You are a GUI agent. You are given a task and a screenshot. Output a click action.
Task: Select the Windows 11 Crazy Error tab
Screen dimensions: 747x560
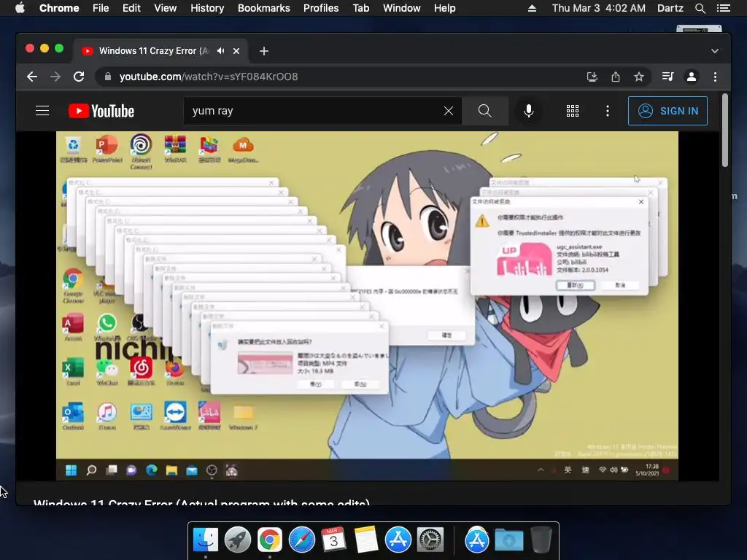[160, 51]
